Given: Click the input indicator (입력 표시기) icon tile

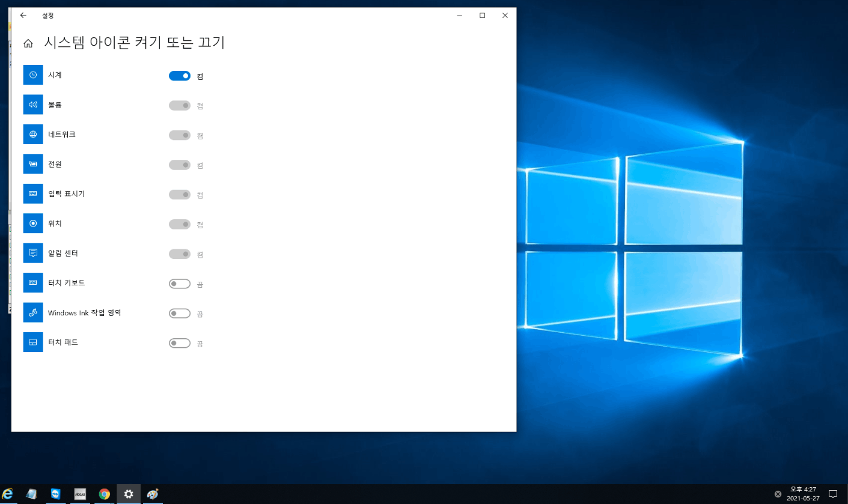Looking at the screenshot, I should [x=33, y=193].
